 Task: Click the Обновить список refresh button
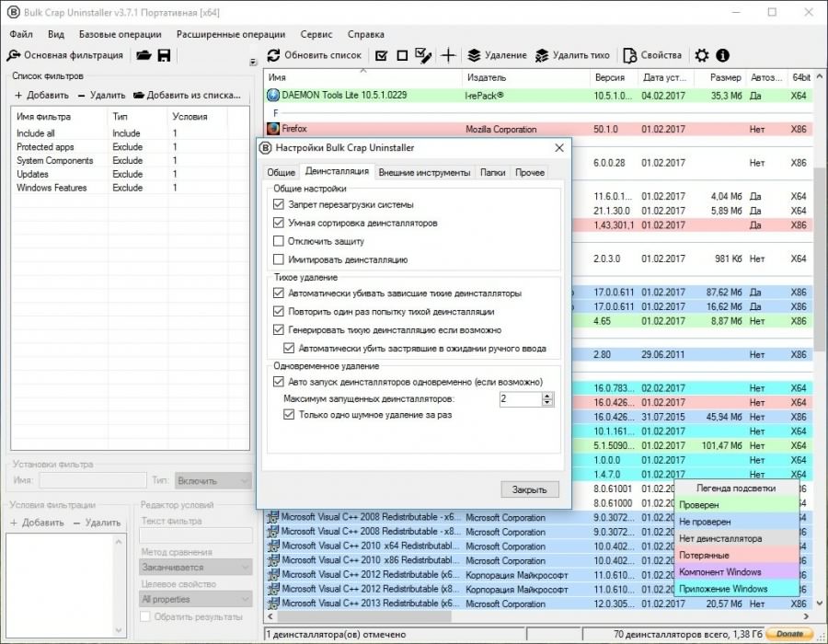[x=314, y=55]
